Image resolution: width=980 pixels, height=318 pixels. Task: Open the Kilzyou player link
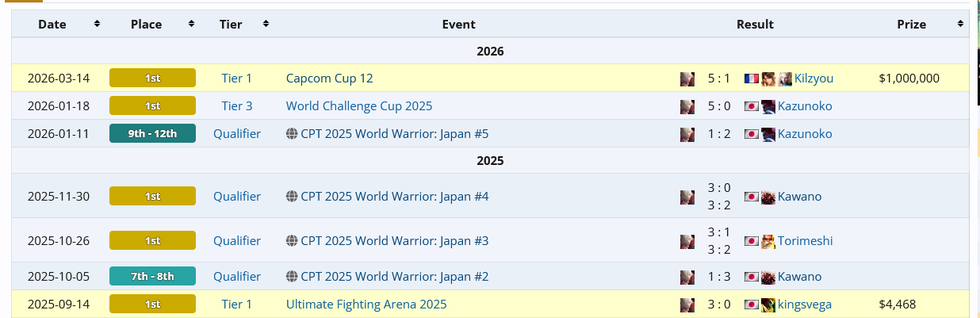point(813,79)
